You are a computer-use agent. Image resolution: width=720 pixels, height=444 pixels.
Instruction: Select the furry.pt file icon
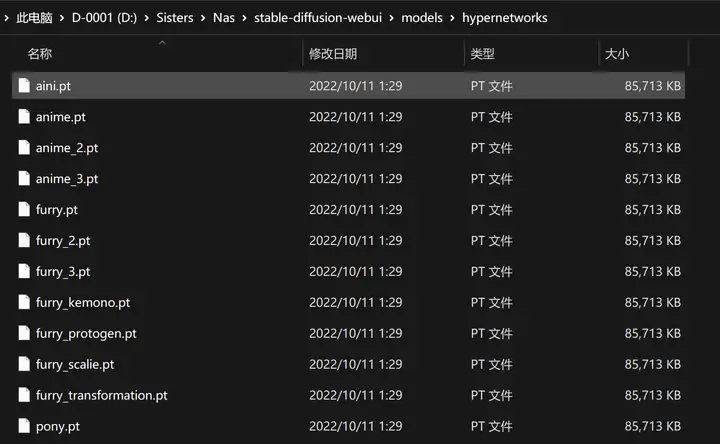24,209
